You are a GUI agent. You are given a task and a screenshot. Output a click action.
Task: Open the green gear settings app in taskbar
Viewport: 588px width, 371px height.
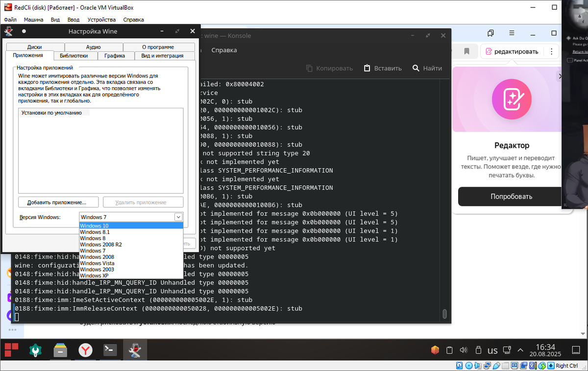[x=36, y=350]
